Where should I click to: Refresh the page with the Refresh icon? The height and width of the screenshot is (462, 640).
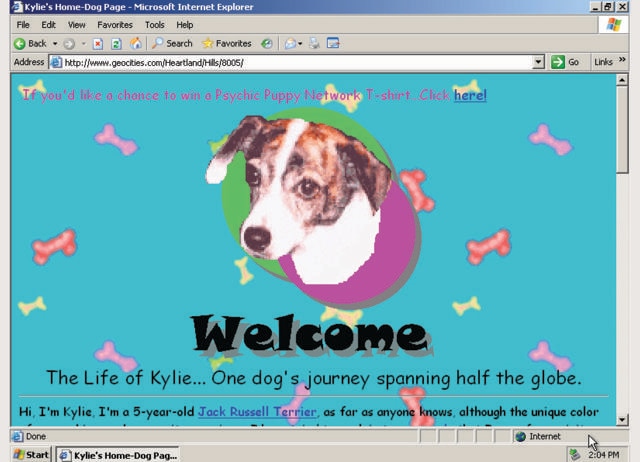point(116,44)
